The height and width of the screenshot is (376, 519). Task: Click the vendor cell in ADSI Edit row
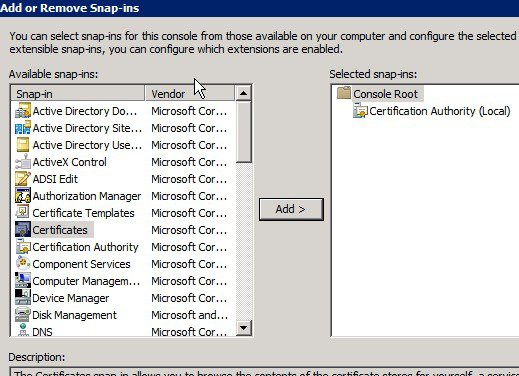tap(189, 179)
